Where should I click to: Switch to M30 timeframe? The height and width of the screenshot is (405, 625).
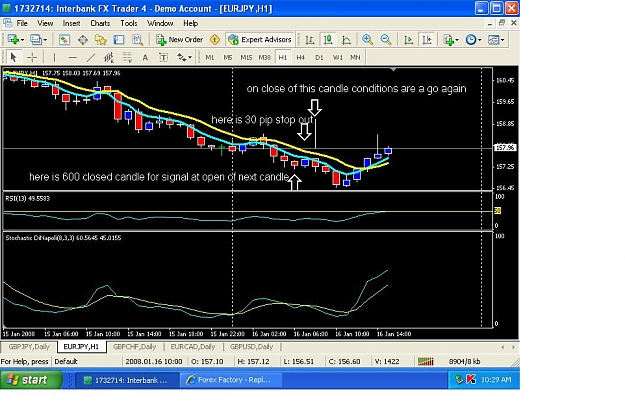point(264,57)
